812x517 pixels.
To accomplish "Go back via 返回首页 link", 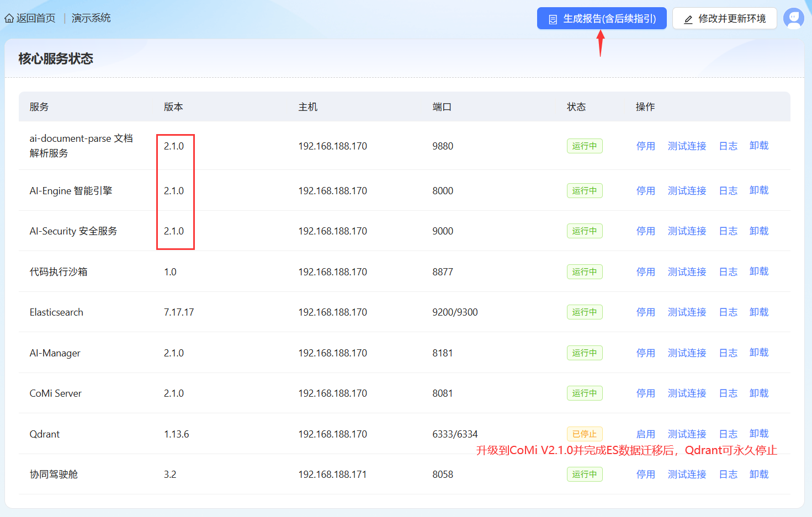I will [36, 18].
